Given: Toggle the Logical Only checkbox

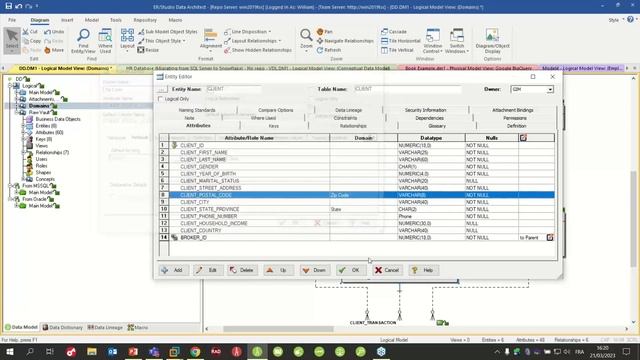Looking at the screenshot, I should pyautogui.click(x=161, y=99).
